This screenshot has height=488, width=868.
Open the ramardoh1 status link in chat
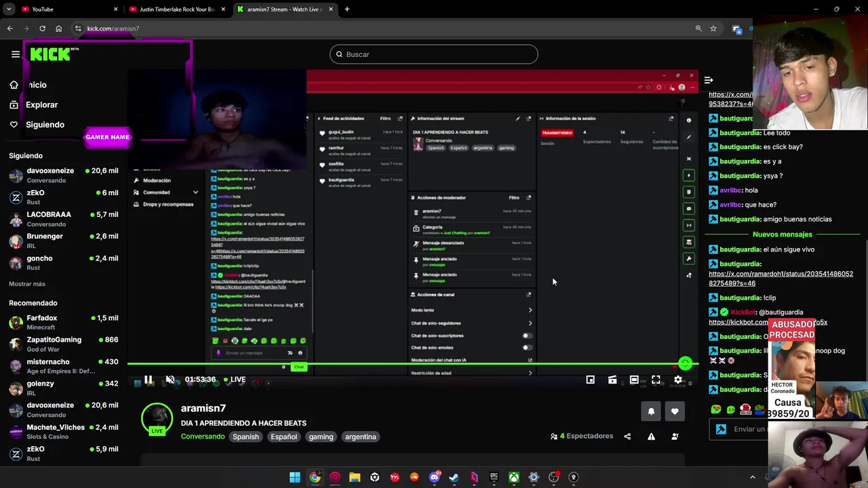pyautogui.click(x=781, y=279)
